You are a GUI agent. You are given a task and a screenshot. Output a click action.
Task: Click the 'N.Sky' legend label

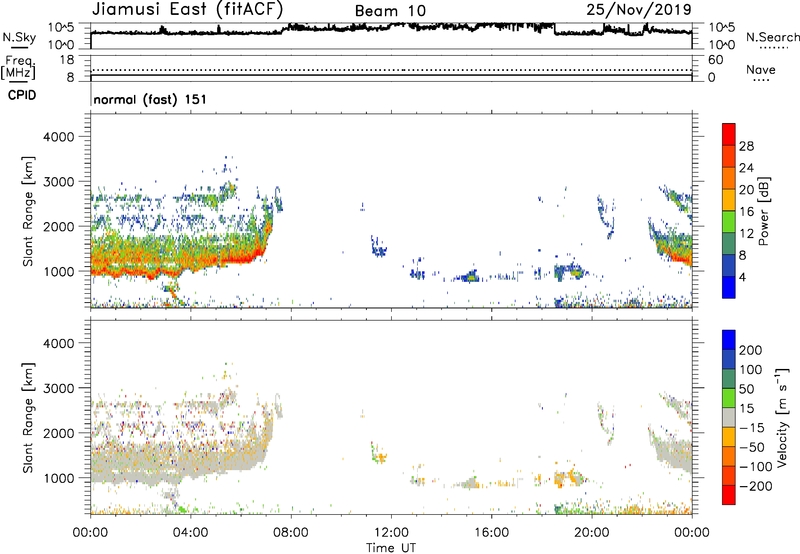coord(19,38)
